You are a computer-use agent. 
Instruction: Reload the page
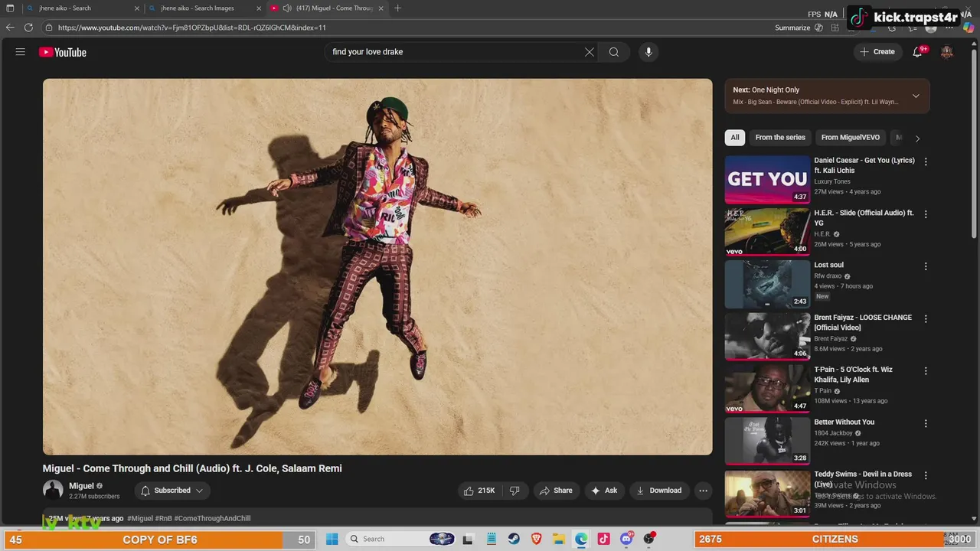28,28
